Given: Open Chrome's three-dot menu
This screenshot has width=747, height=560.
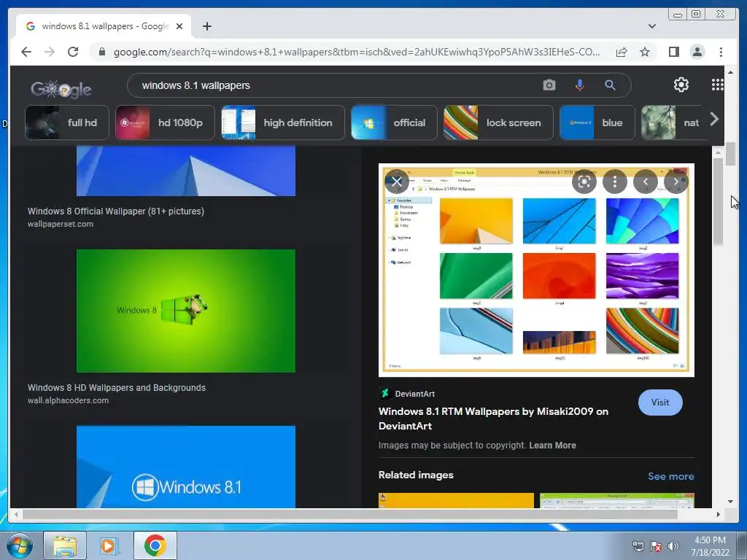Looking at the screenshot, I should pos(721,52).
